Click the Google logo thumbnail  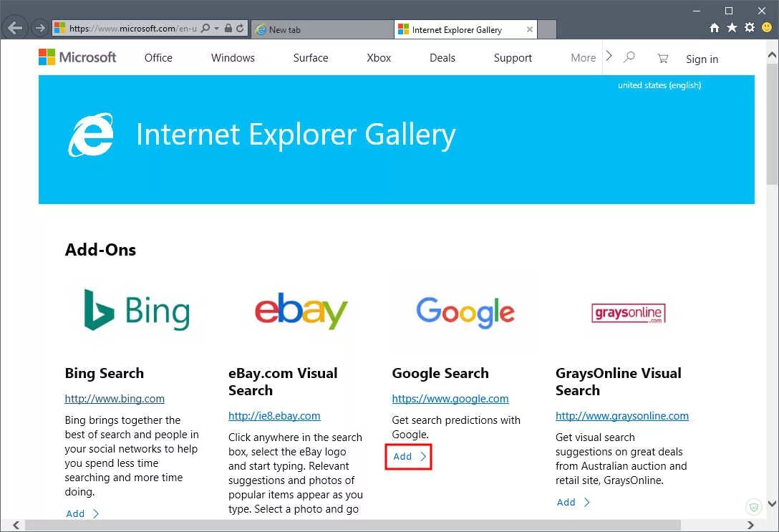465,312
